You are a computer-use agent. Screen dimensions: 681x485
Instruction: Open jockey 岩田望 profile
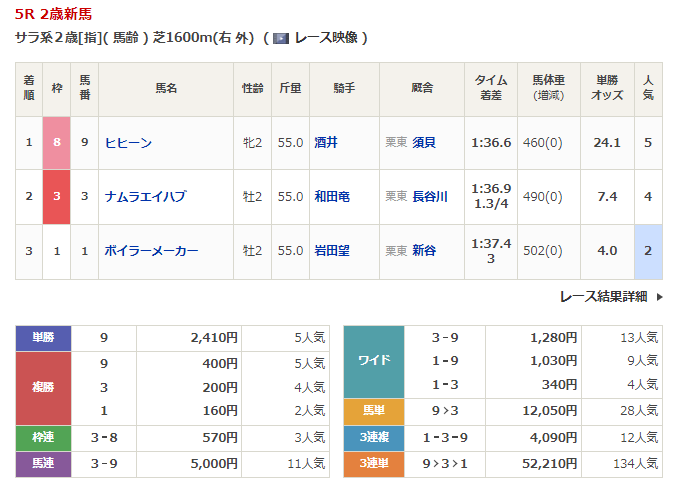[x=331, y=251]
